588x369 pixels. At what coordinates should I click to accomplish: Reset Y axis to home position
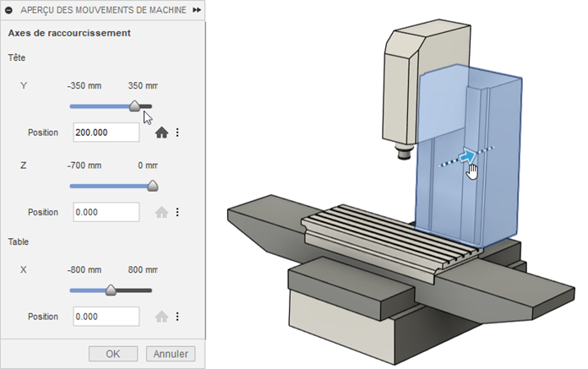point(161,133)
